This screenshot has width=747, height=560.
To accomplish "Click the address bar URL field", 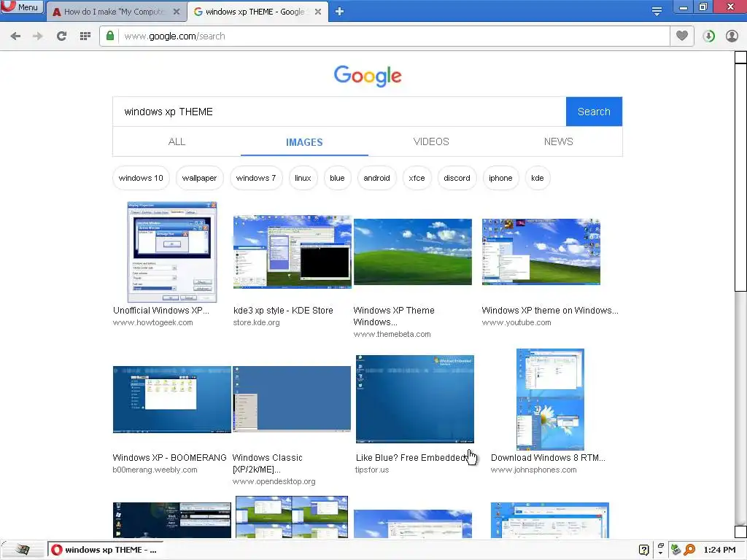I will [x=393, y=36].
